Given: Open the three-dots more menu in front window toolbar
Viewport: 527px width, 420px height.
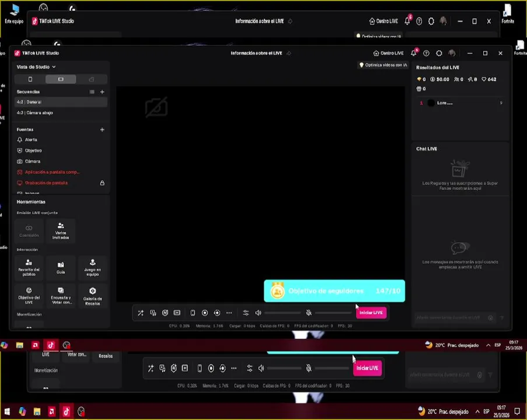Looking at the screenshot, I should pyautogui.click(x=229, y=313).
